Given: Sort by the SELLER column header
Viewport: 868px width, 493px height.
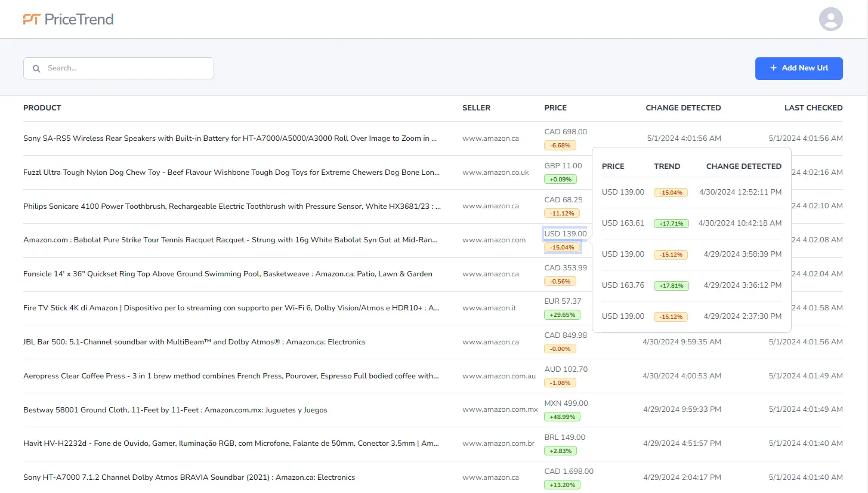Looking at the screenshot, I should pyautogui.click(x=476, y=108).
